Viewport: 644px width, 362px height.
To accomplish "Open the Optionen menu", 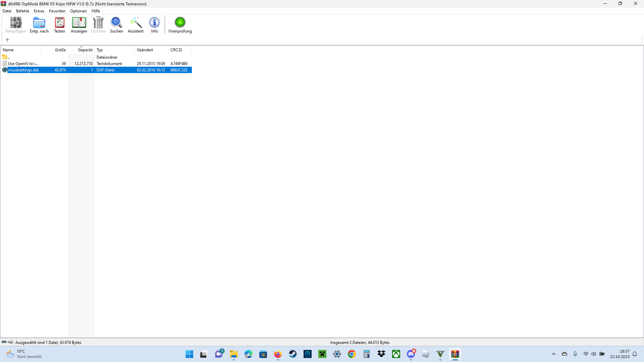I will (x=78, y=11).
